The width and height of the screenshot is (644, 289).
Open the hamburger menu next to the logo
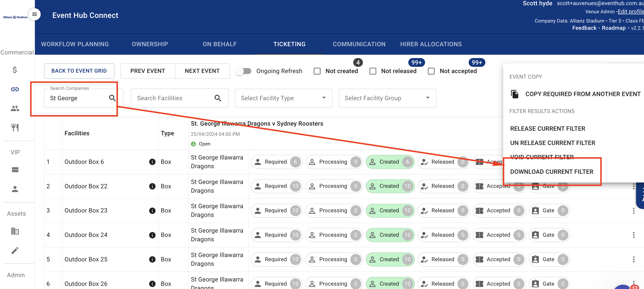[34, 14]
